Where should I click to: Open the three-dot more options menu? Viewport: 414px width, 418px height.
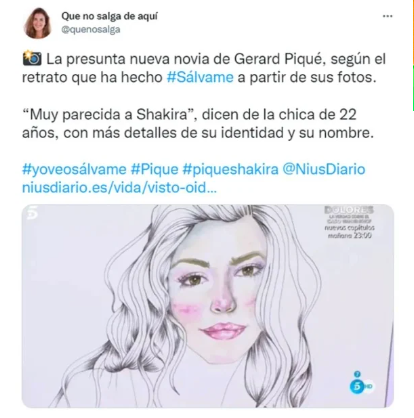pyautogui.click(x=387, y=16)
